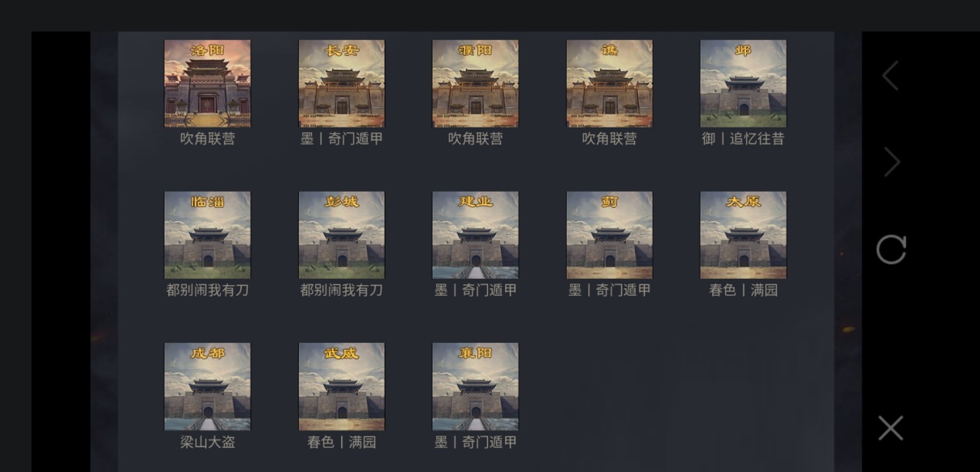This screenshot has height=472, width=980.
Task: Select the 邺 city icon
Action: (x=743, y=83)
